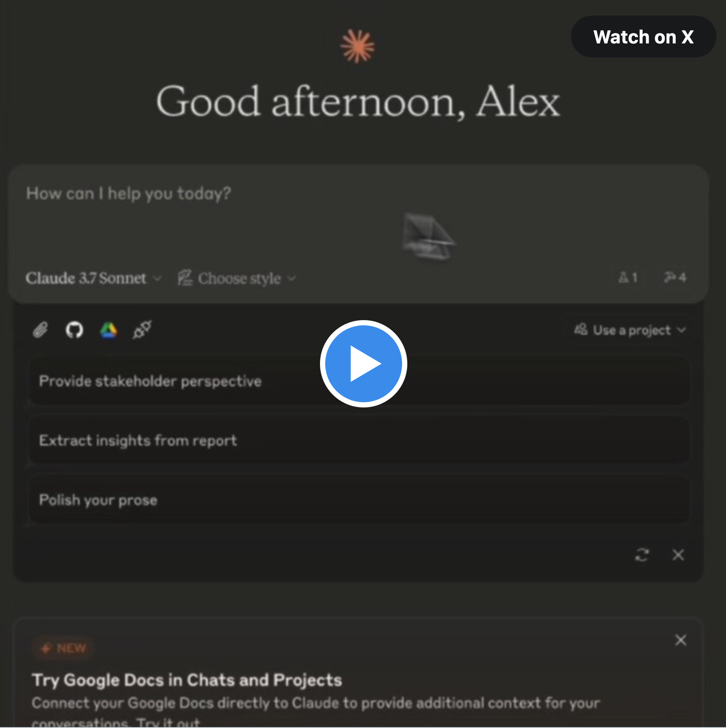Image resolution: width=726 pixels, height=728 pixels.
Task: Open the Claude 3.7 Sonnet model dropdown
Action: 93,278
